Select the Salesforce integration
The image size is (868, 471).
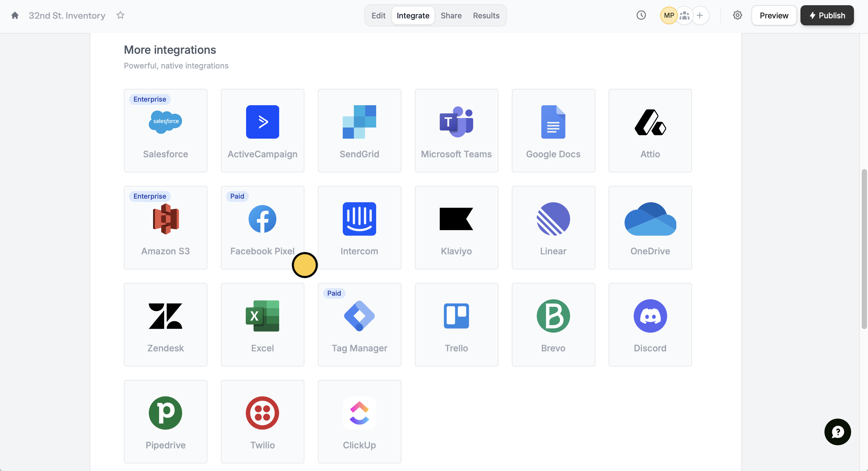click(165, 131)
